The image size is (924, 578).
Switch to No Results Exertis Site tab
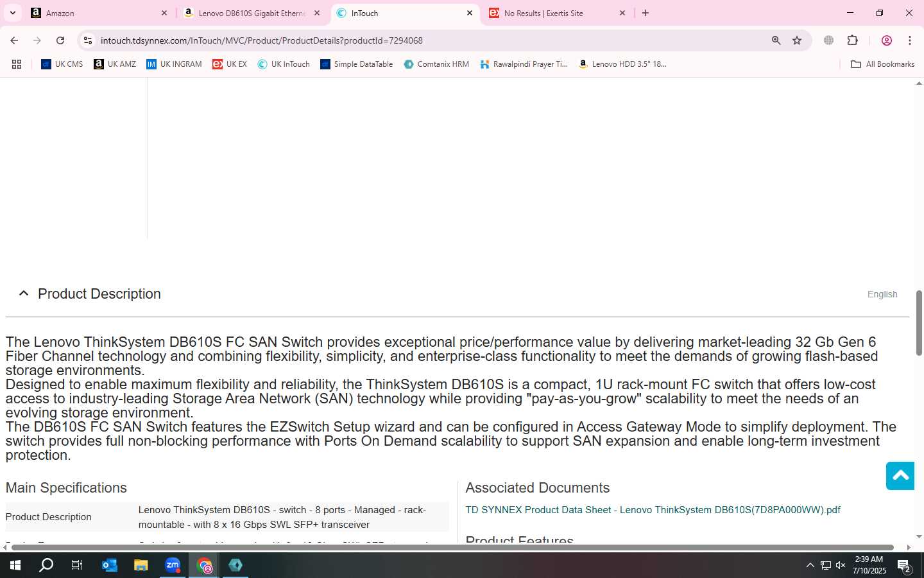point(557,13)
